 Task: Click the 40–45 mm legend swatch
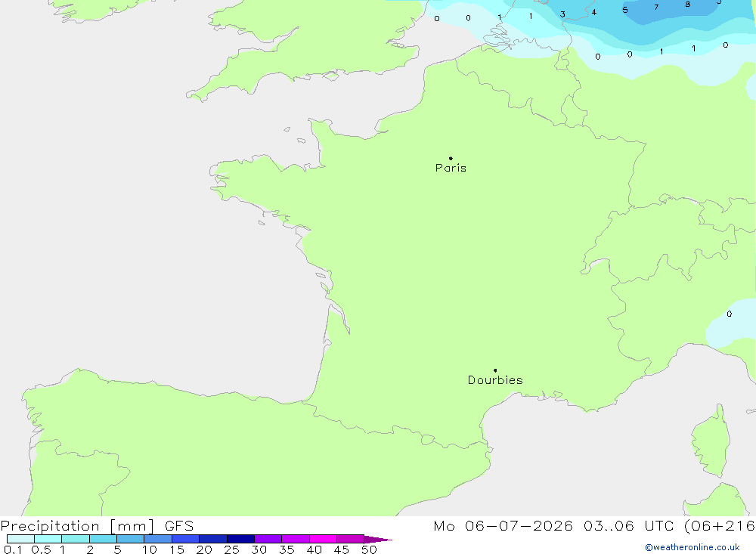[323, 539]
